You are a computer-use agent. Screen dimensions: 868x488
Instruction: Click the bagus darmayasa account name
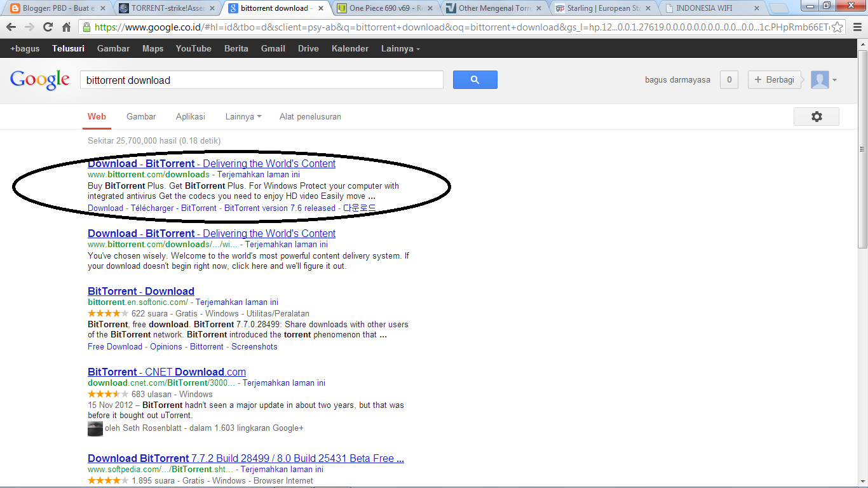pyautogui.click(x=677, y=80)
